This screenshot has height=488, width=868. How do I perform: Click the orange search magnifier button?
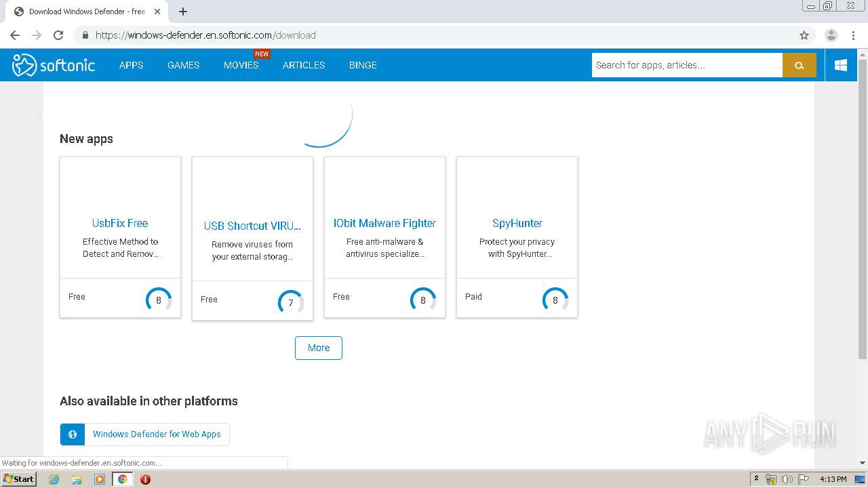coord(799,65)
